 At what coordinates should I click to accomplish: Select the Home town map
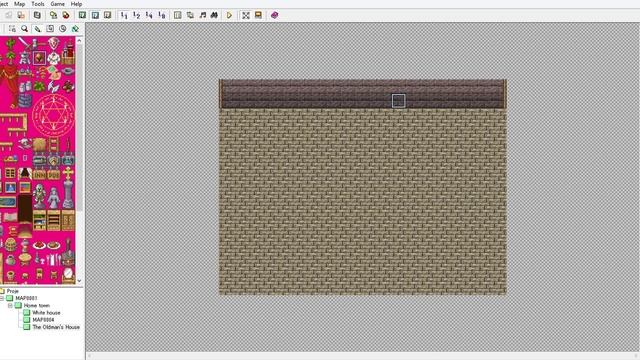[36, 305]
